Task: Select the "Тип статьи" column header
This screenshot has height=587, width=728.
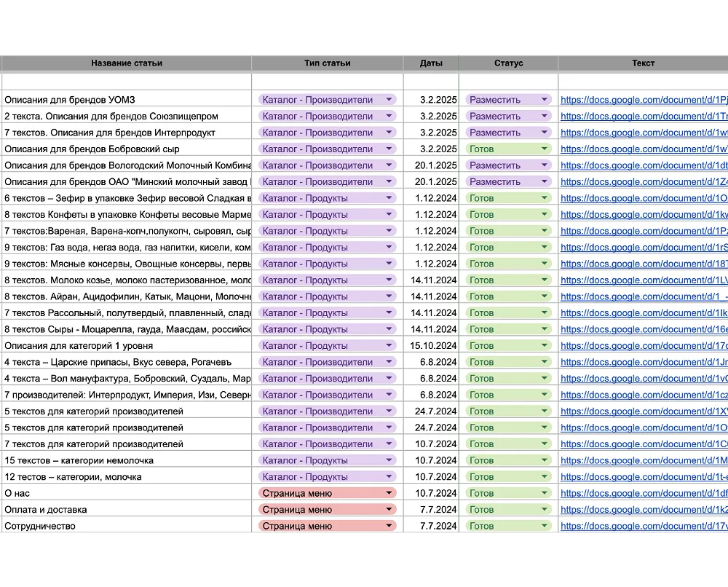Action: click(327, 63)
